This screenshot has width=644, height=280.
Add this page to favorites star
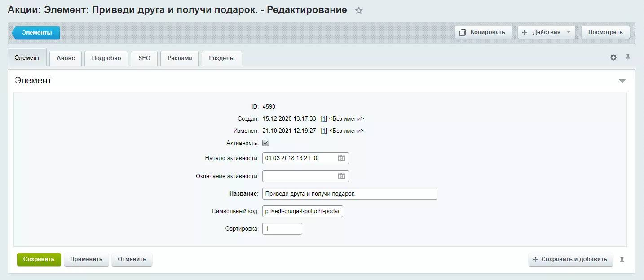pos(358,11)
